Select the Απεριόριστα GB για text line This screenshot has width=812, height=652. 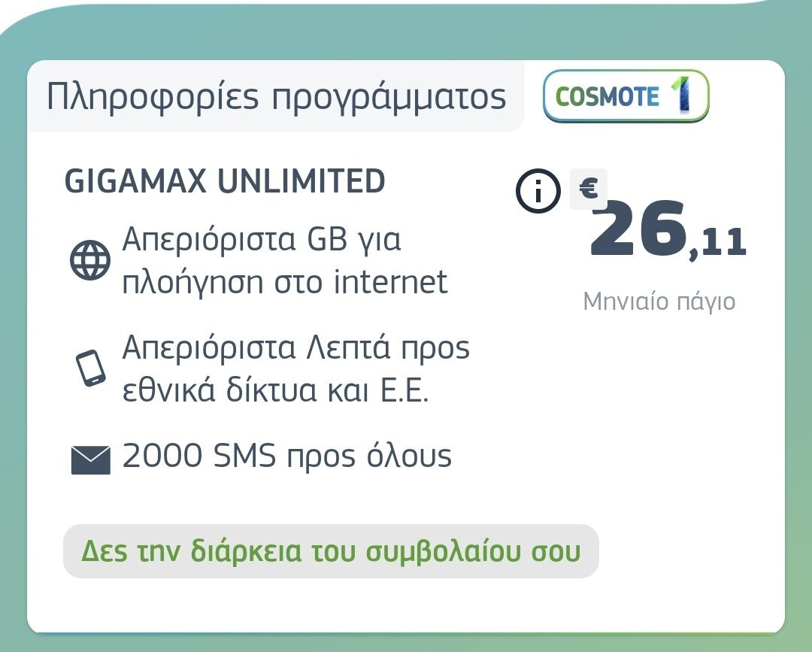tap(262, 240)
